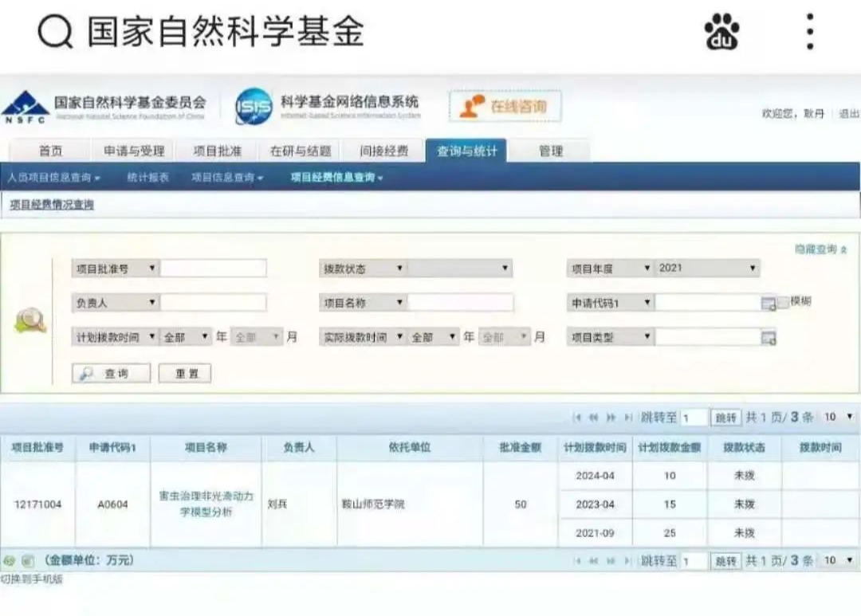Image resolution: width=861 pixels, height=616 pixels.
Task: Click the 隐藏查询 link to collapse filters
Action: coord(820,249)
